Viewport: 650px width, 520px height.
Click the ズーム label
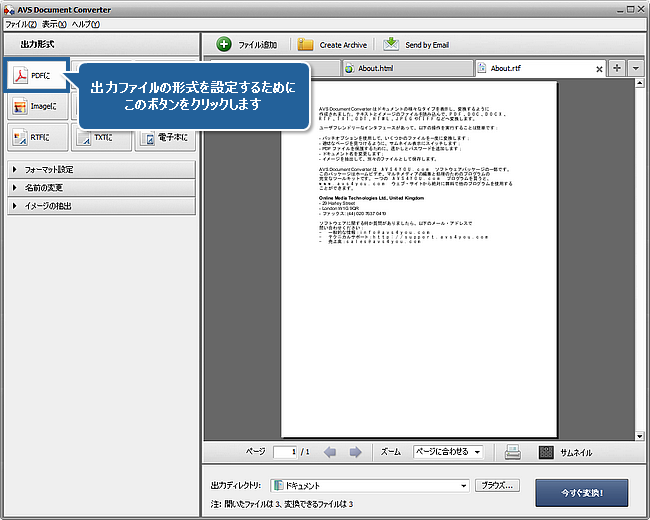pos(390,452)
